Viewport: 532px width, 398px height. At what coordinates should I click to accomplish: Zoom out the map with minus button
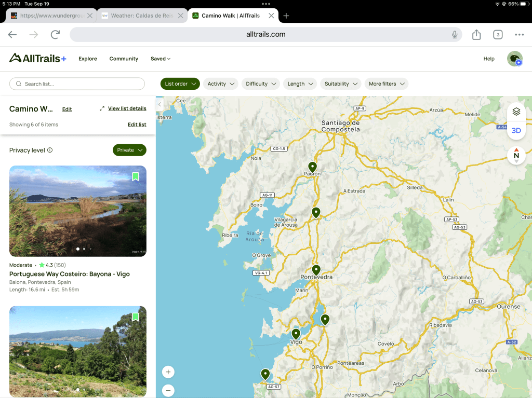168,390
